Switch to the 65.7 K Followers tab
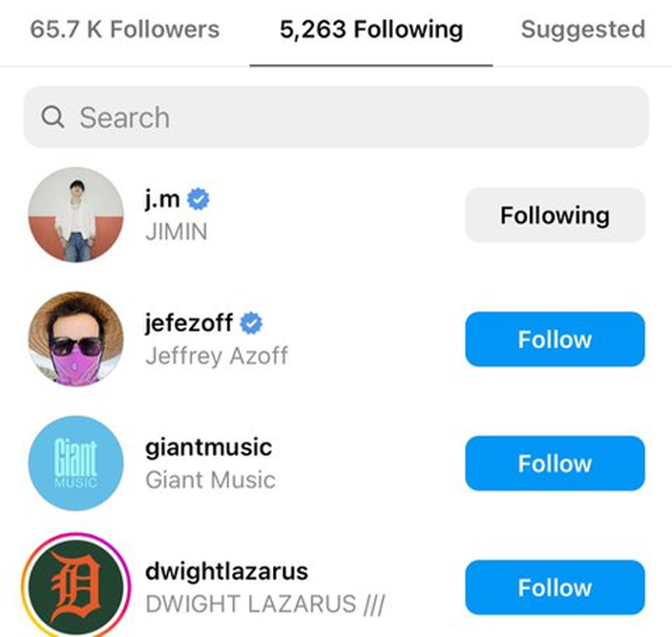The height and width of the screenshot is (637, 672). 124,30
